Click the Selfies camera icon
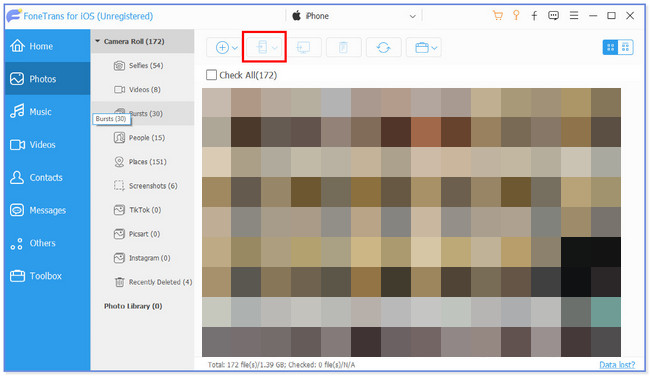The image size is (650, 376). (x=119, y=65)
